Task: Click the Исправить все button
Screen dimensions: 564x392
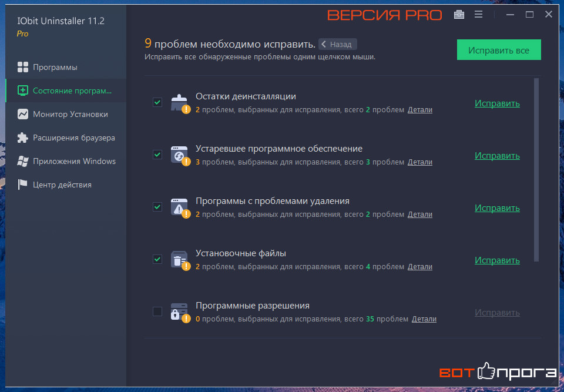Action: [499, 50]
